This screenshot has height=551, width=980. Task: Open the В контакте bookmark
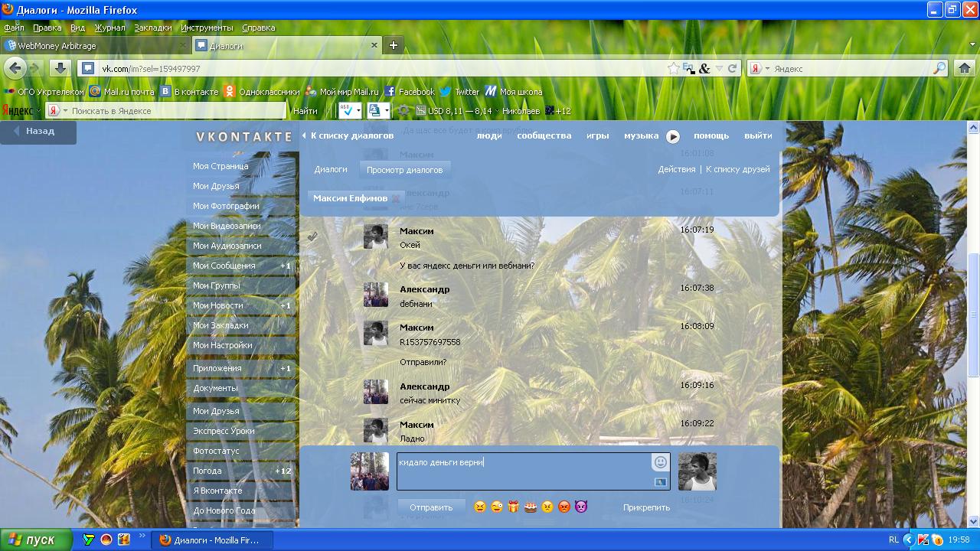click(189, 91)
